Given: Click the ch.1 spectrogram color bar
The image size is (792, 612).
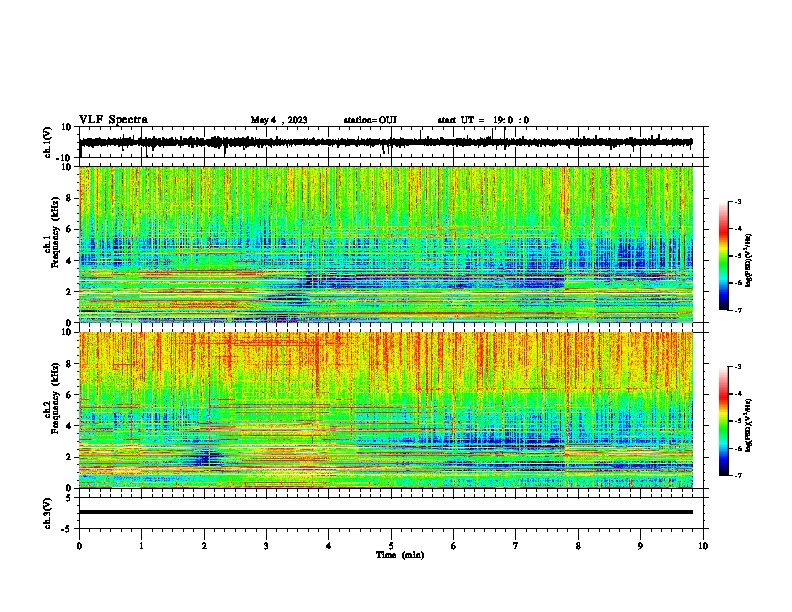Looking at the screenshot, I should click(x=724, y=256).
